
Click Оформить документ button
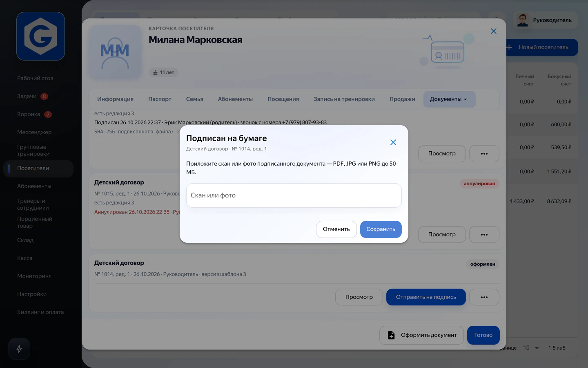point(421,335)
